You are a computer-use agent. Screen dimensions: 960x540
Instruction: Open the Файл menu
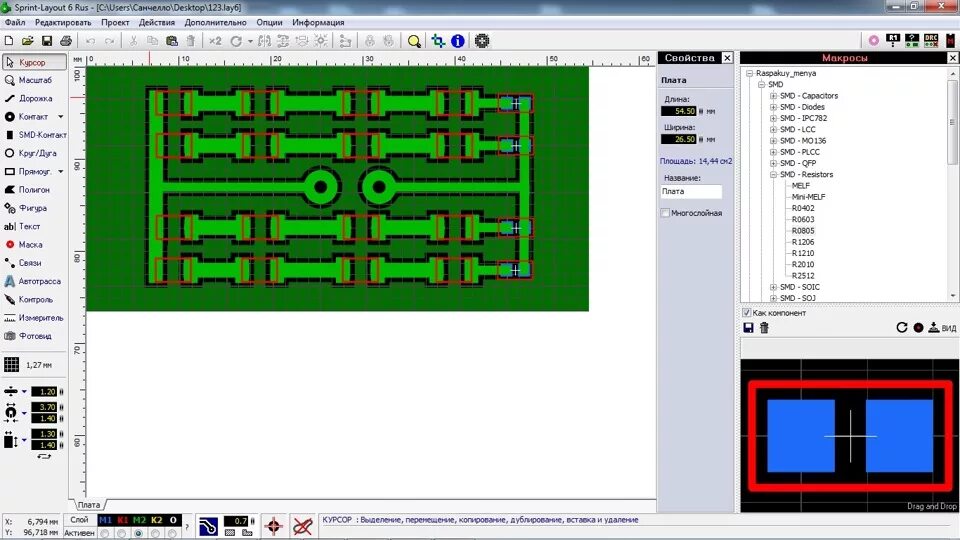pos(15,23)
